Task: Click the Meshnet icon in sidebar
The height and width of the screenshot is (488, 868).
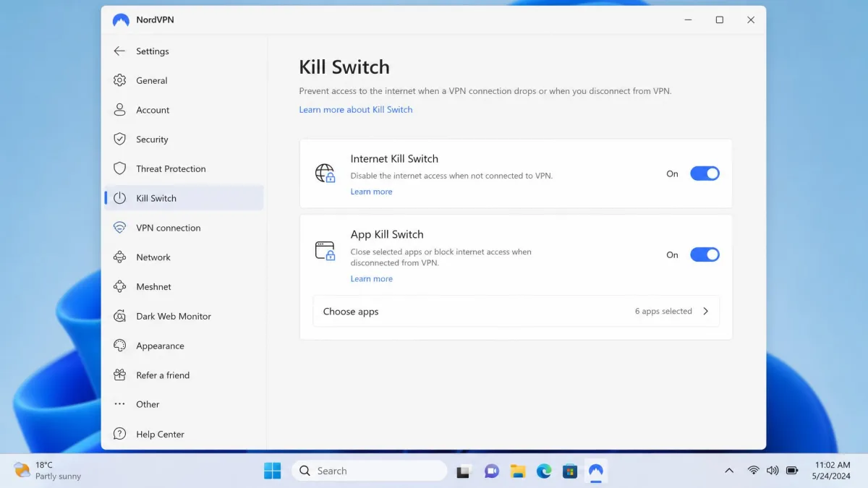Action: point(120,287)
